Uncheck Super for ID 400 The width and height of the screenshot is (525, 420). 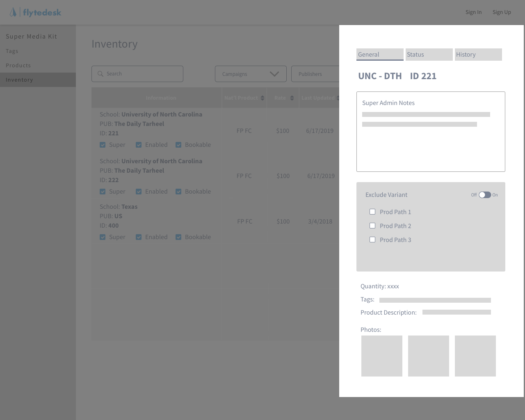tap(103, 237)
